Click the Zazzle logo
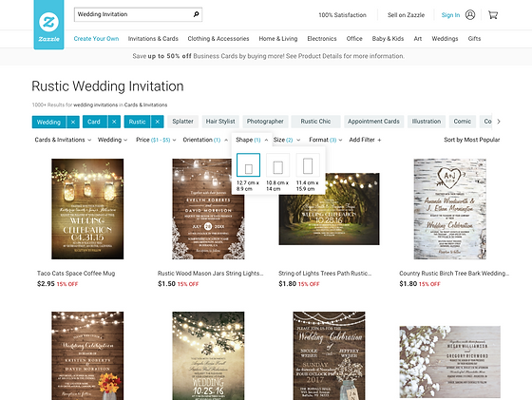 click(48, 25)
